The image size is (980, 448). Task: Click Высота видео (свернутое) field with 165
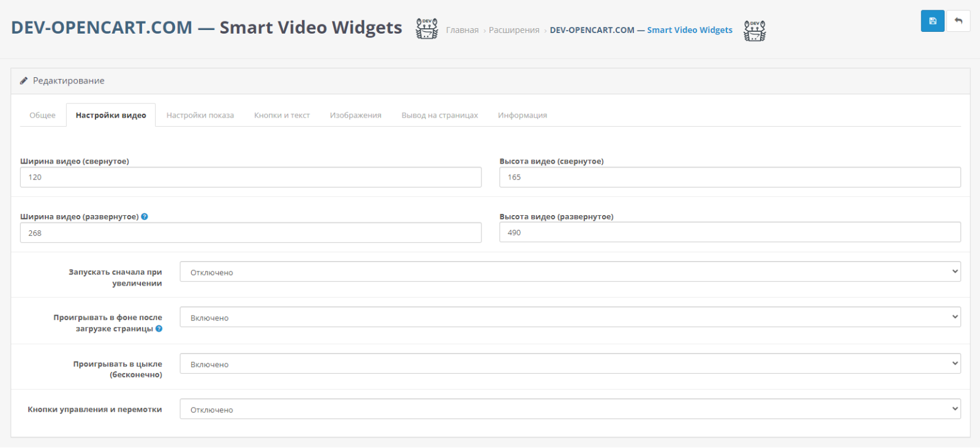730,177
